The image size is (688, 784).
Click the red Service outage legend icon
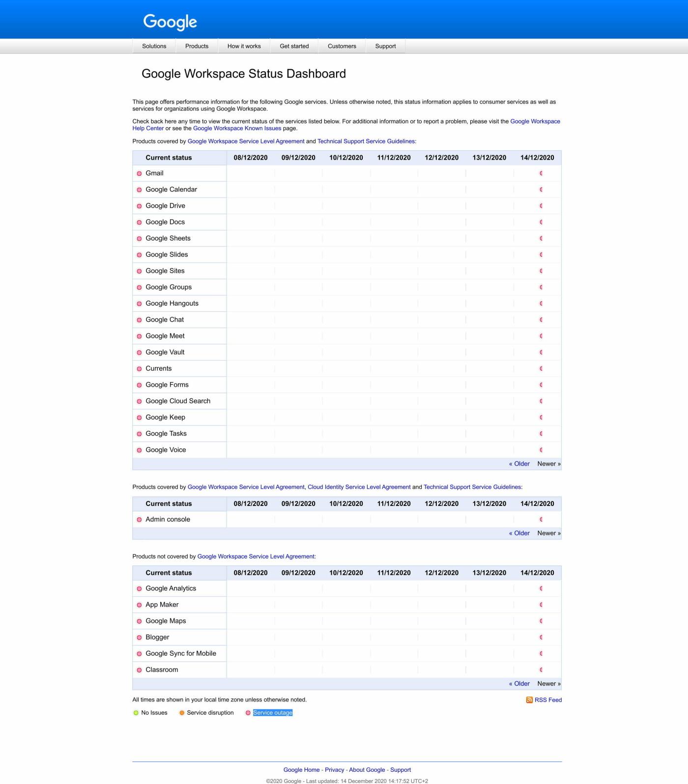[248, 713]
